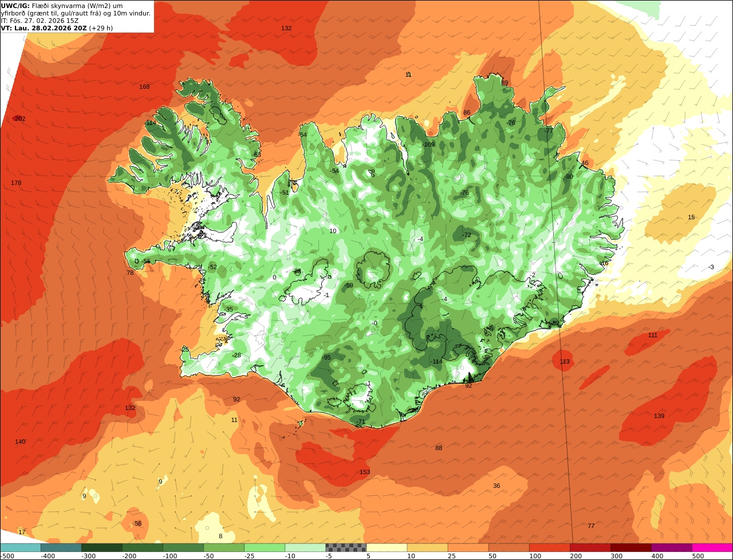
Task: Click the map value 113 on the meridian line
Action: click(565, 361)
